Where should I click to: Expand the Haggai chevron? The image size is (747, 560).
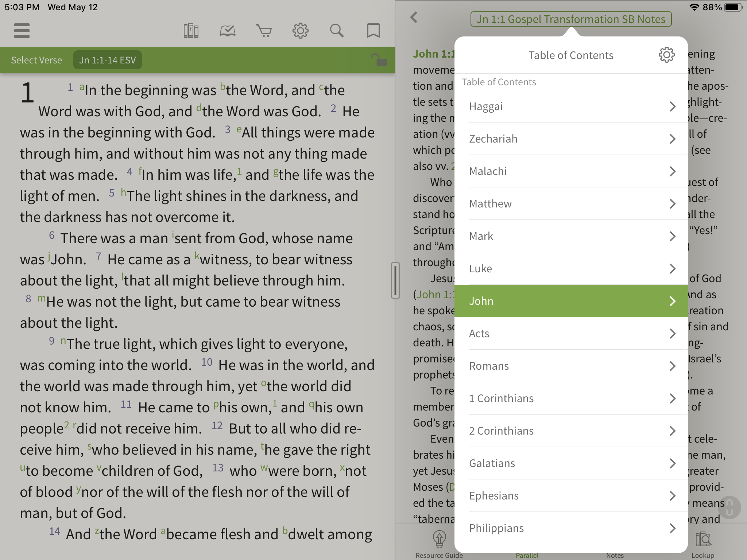pyautogui.click(x=673, y=106)
